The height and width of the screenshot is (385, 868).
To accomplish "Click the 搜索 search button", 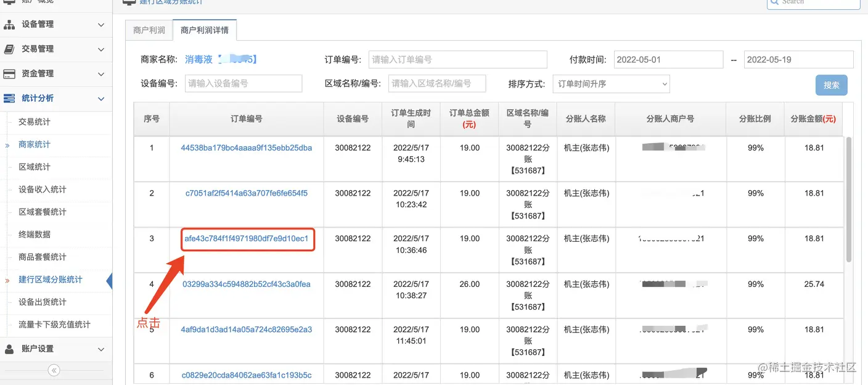I will (831, 85).
